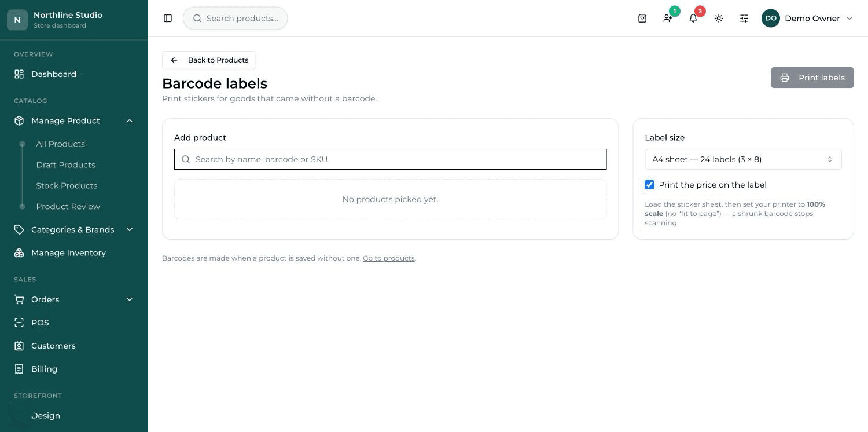Open the user requests icon with badge 1
The image size is (868, 432).
tap(668, 19)
